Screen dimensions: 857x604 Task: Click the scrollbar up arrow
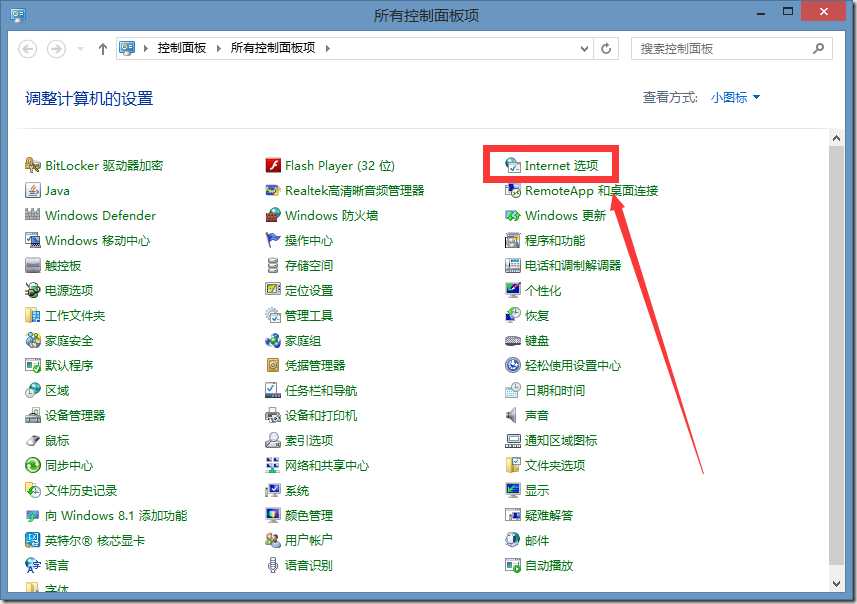click(836, 138)
